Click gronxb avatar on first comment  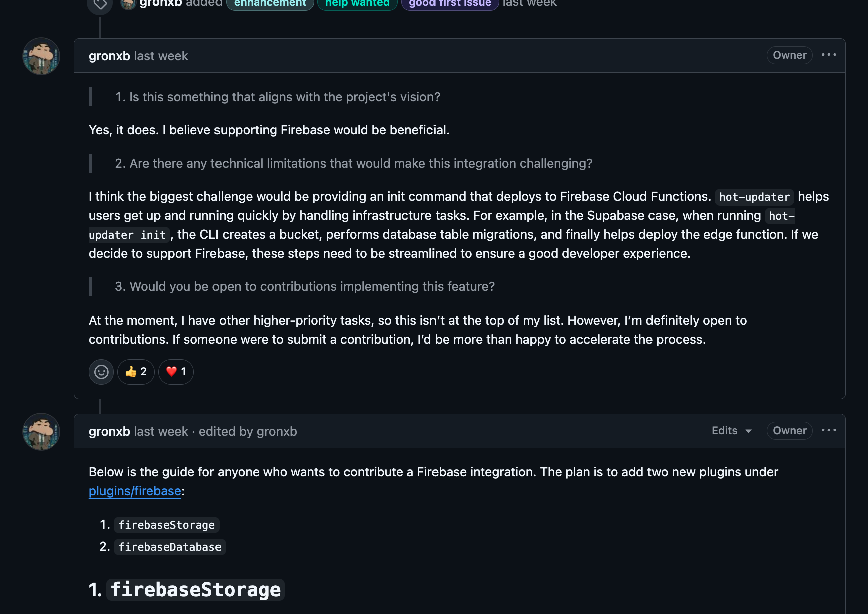(41, 56)
